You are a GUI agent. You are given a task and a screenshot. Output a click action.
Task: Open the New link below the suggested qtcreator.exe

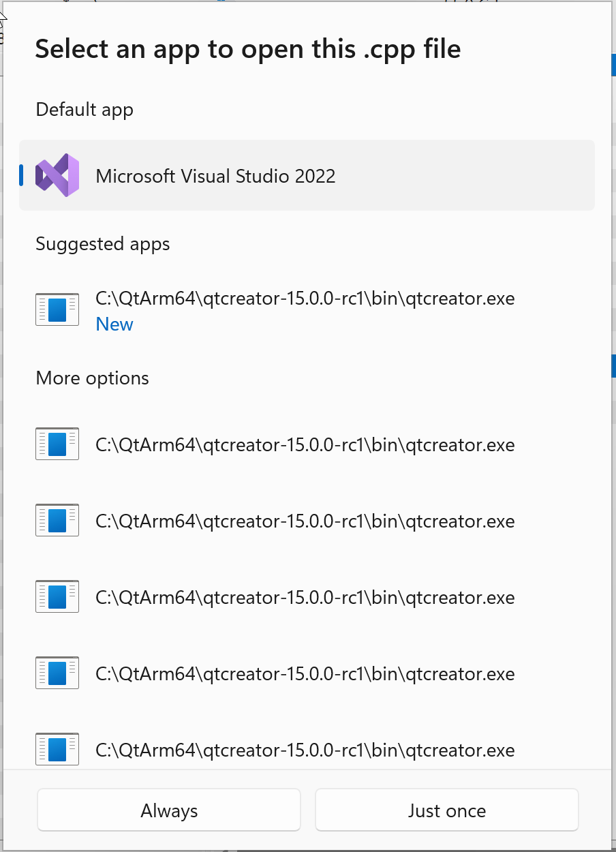[114, 324]
